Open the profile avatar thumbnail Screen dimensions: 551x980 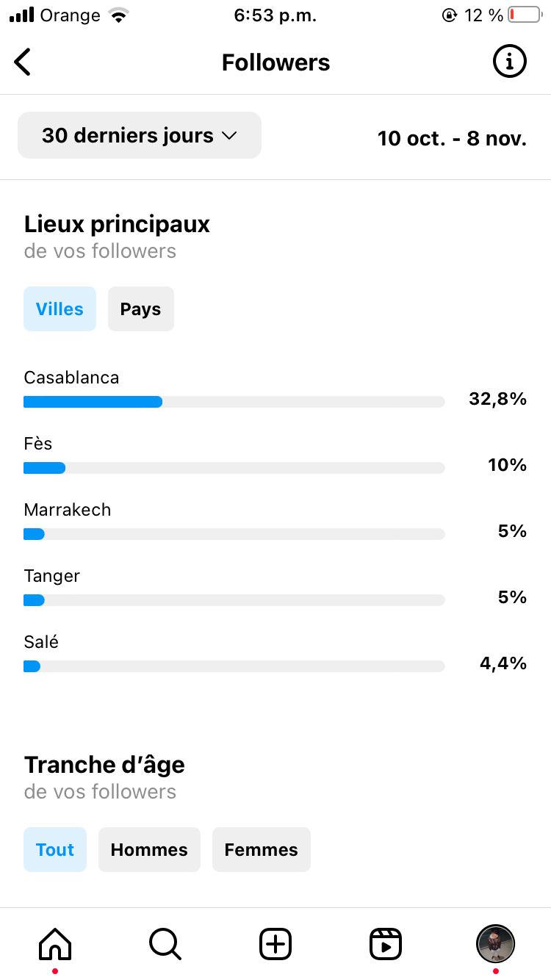click(x=496, y=943)
